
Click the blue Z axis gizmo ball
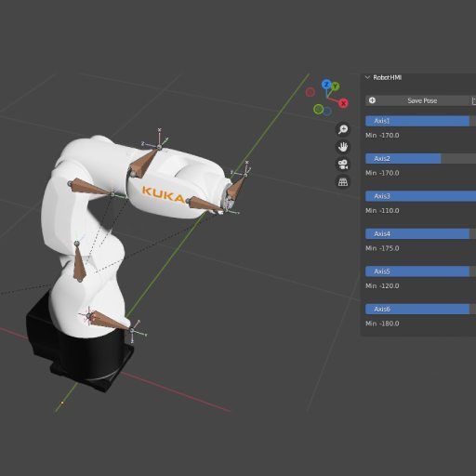pos(326,84)
